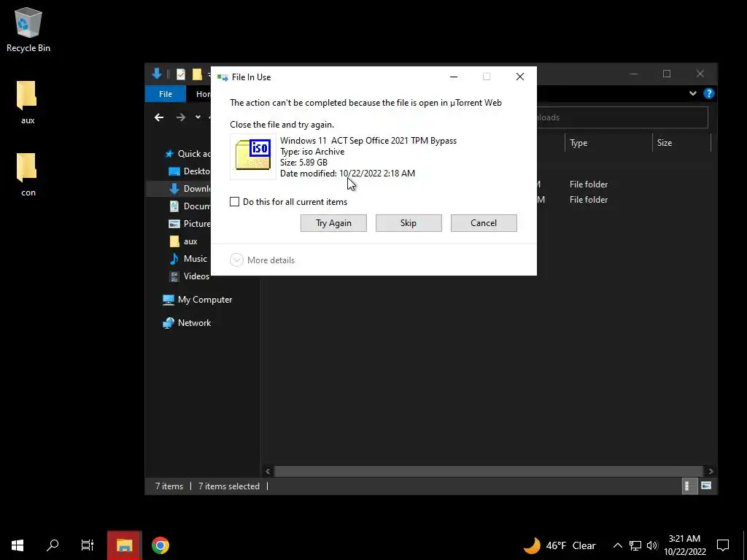Click the Try Again button

point(333,223)
